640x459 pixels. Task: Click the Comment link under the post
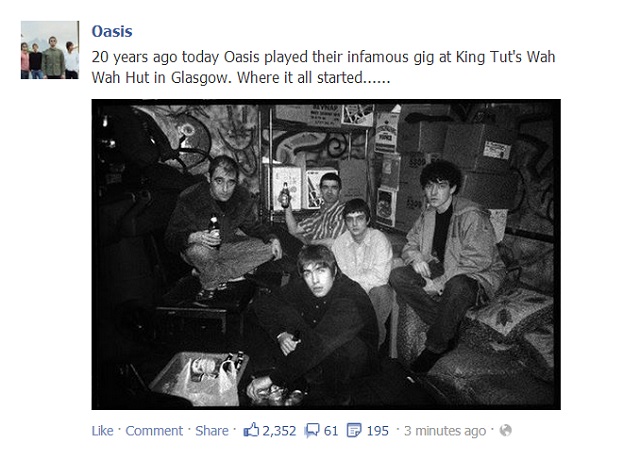coord(152,431)
